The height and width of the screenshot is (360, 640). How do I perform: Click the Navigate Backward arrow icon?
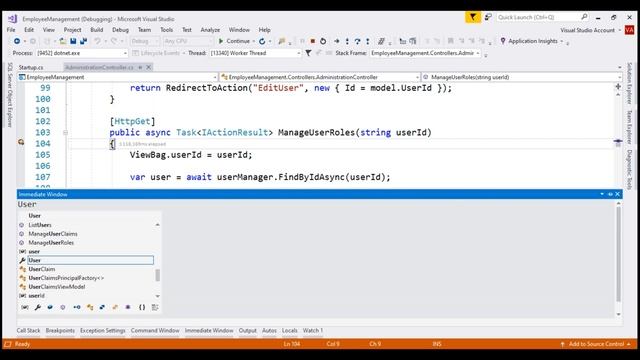17,41
